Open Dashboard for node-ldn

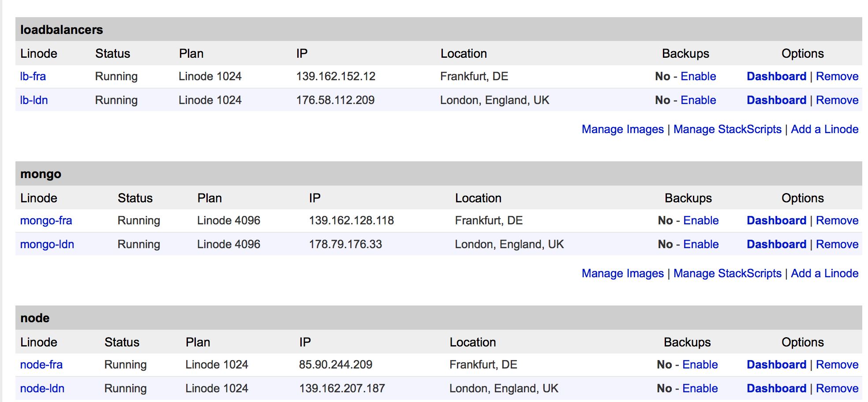pos(776,388)
